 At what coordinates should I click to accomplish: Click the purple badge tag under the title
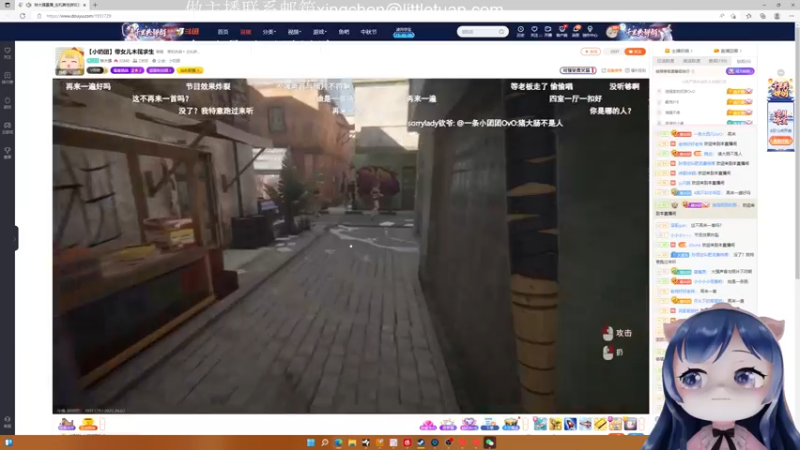[127, 70]
